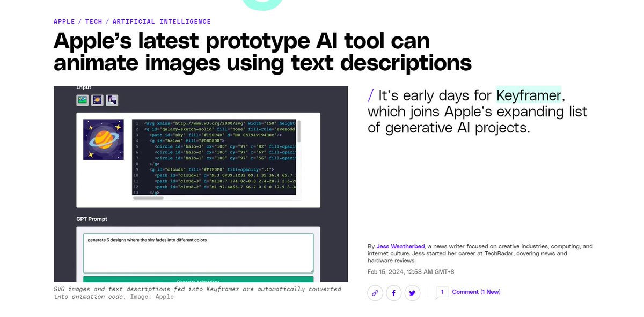Screen dimensions: 644x317
Task: Click the 'generate 3 designs' prompt text
Action: coord(147,240)
